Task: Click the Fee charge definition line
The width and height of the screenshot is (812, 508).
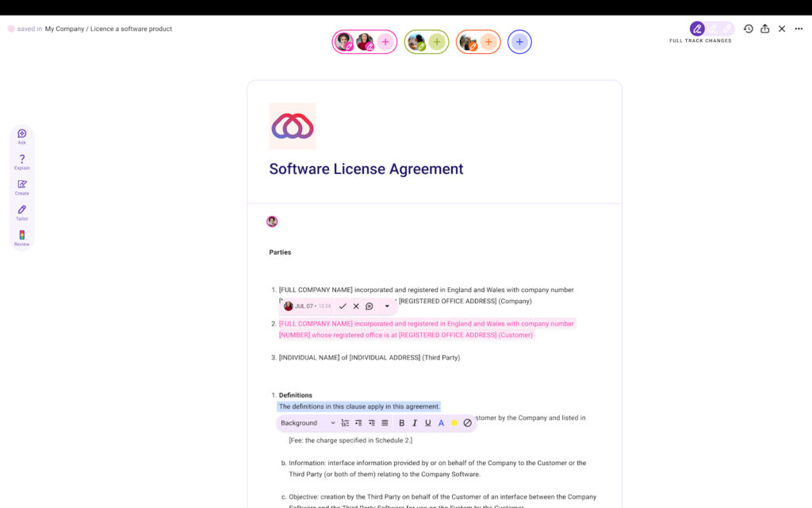Action: tap(350, 441)
